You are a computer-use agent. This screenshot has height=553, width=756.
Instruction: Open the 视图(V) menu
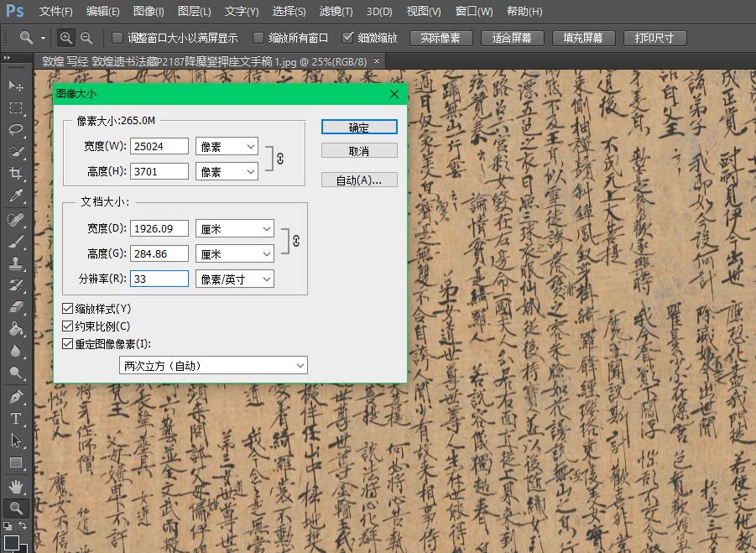click(x=424, y=11)
